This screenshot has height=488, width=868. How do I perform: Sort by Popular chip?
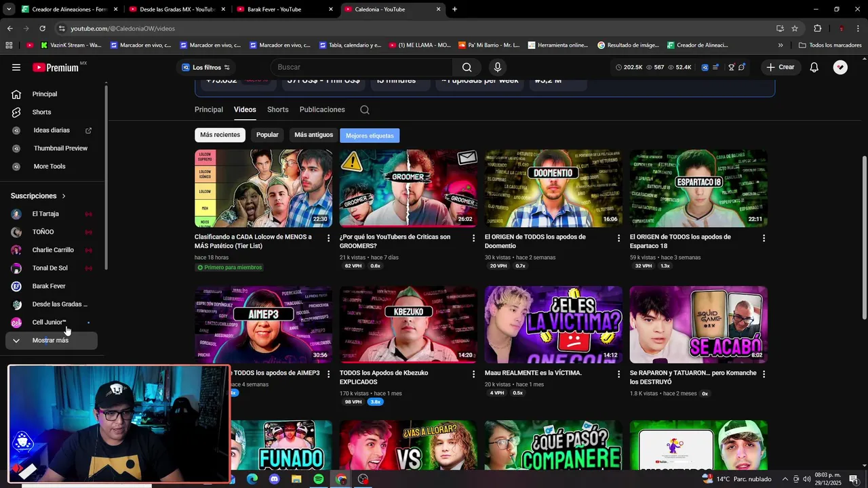tap(267, 135)
